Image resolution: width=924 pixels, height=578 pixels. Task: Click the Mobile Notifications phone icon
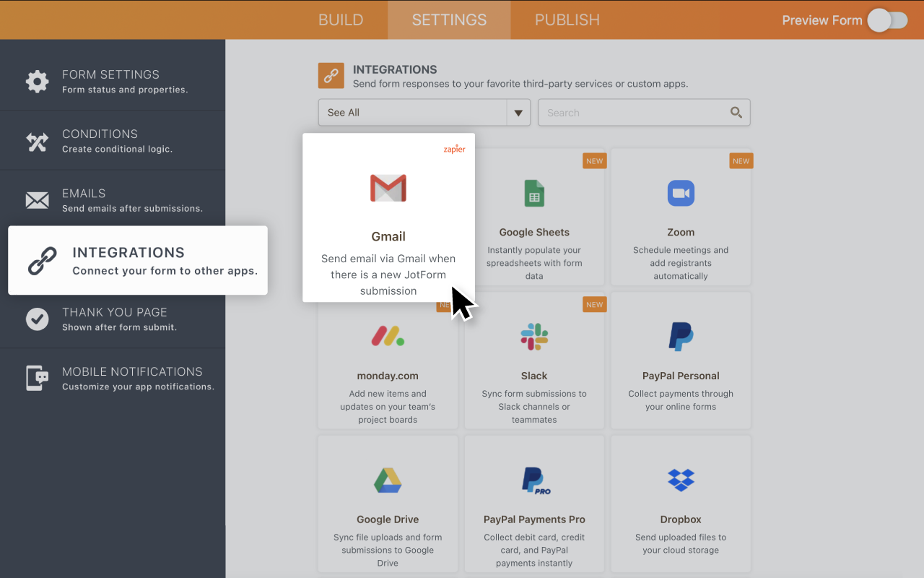pyautogui.click(x=37, y=378)
